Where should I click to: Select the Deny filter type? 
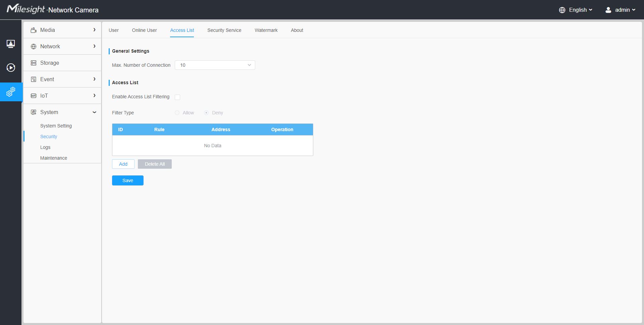tap(206, 113)
